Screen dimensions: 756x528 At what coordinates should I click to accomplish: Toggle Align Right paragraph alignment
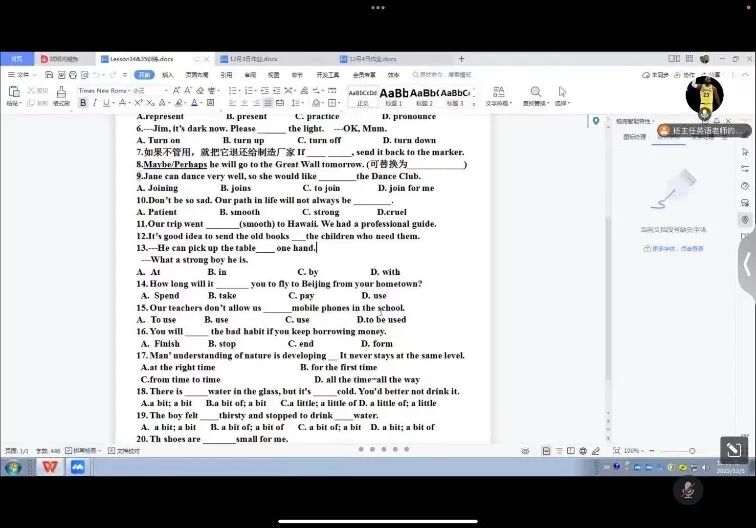tap(256, 103)
